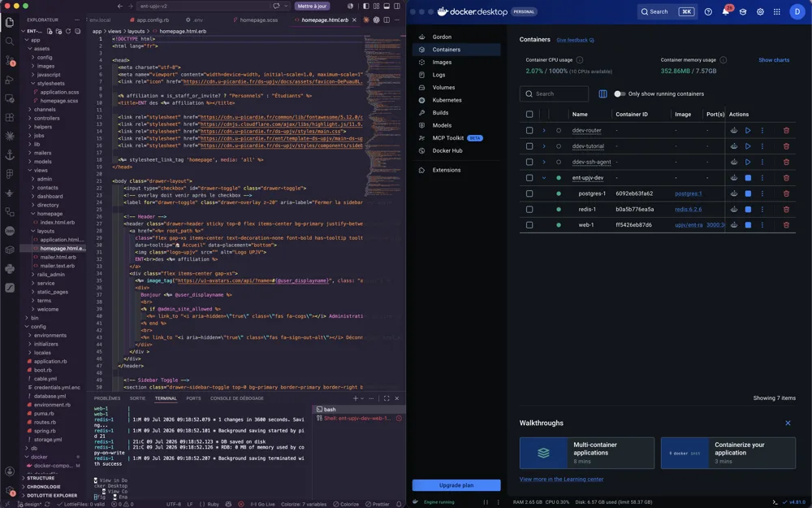Open PROBLÈMES panel tab
This screenshot has width=812, height=508.
pyautogui.click(x=106, y=398)
